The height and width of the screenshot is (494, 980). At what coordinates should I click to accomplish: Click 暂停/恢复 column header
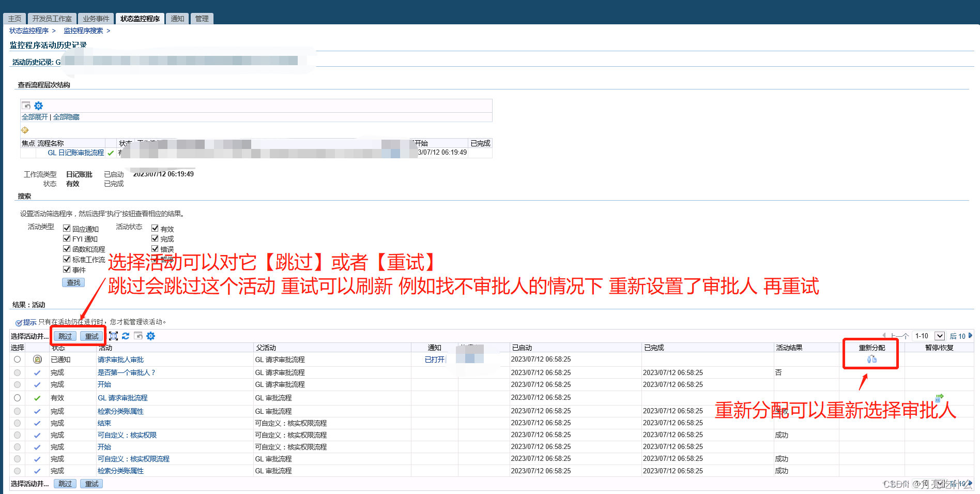coord(939,348)
